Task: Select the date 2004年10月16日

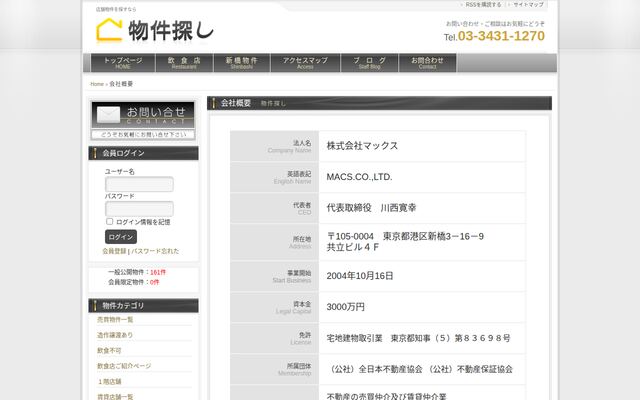Action: (360, 276)
